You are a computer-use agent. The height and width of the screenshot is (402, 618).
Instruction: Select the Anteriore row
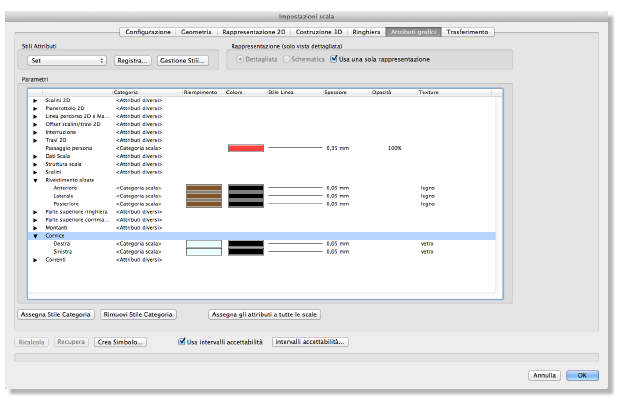click(x=262, y=188)
